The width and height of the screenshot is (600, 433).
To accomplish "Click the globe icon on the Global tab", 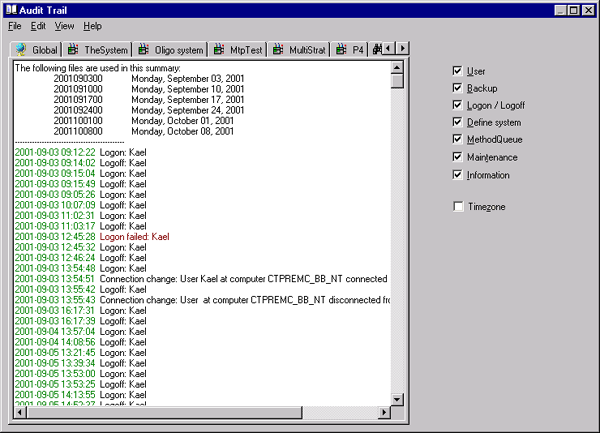I will coord(20,49).
